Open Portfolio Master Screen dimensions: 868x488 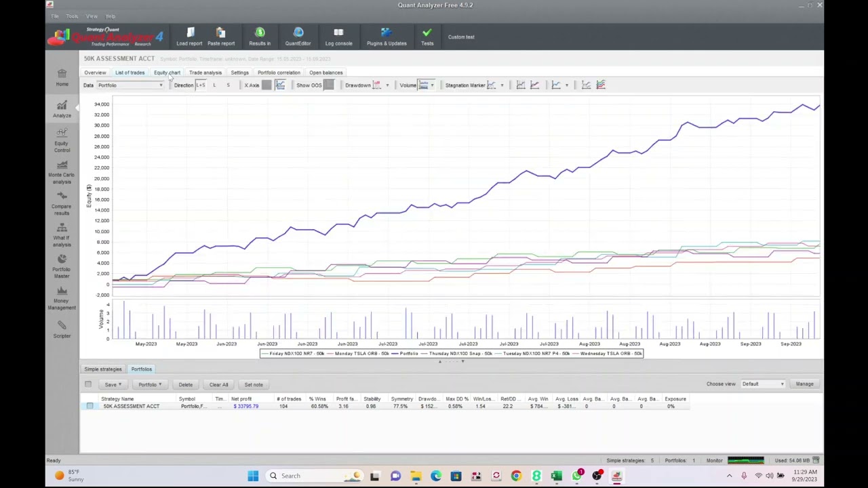(x=62, y=266)
